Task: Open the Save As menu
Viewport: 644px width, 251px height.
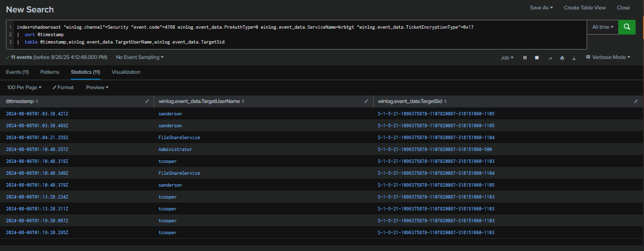Action: pos(541,8)
